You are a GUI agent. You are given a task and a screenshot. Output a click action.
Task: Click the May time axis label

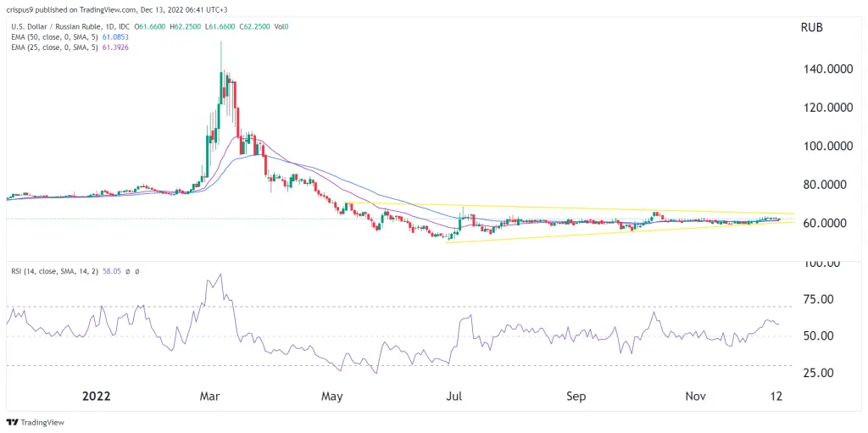(332, 397)
